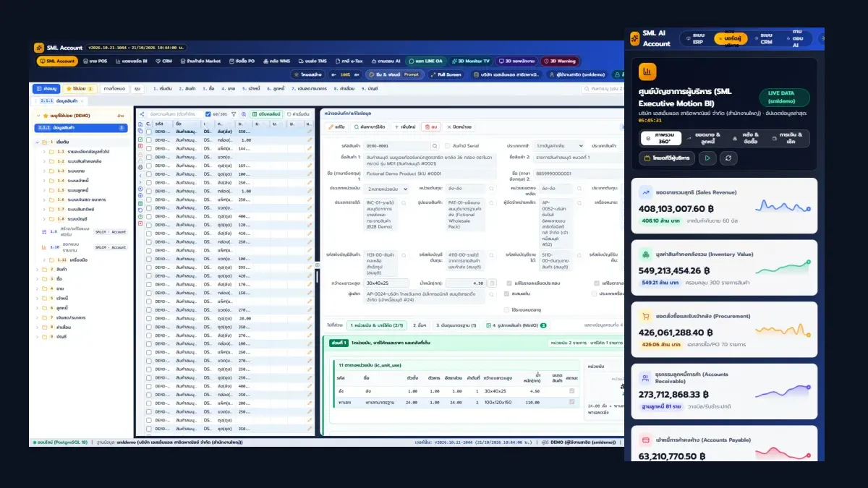Check the second DEMO row checkbox
The height and width of the screenshot is (488, 868).
pos(149,140)
